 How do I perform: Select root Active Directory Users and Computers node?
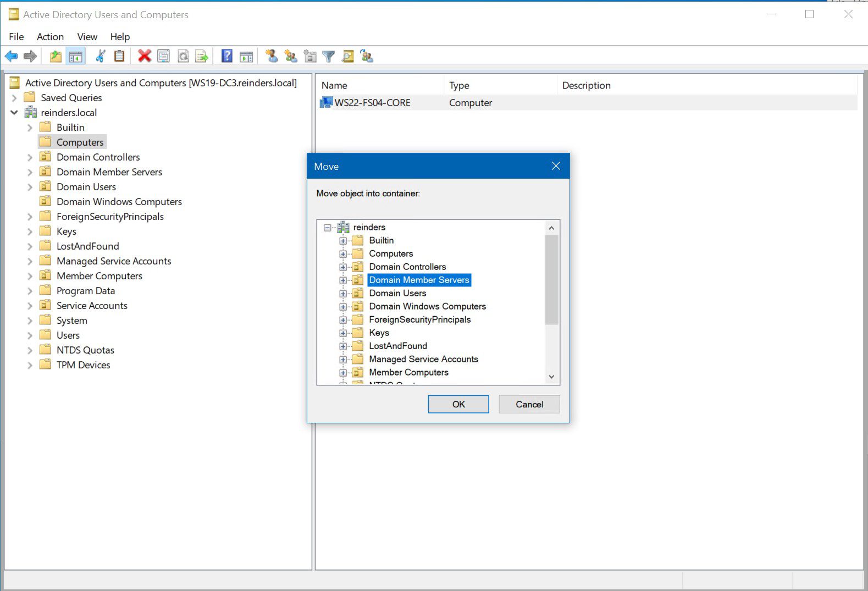(161, 83)
